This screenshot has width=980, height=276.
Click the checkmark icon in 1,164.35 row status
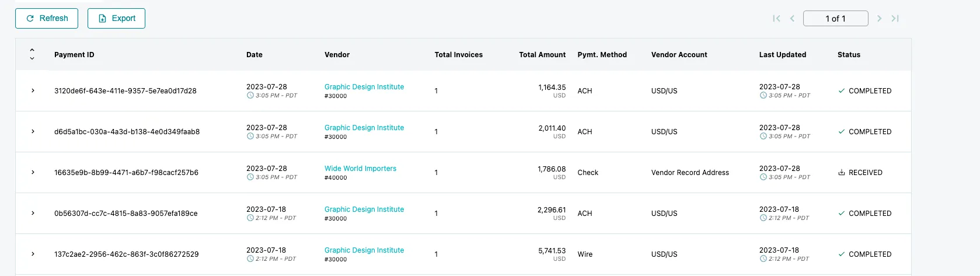841,91
